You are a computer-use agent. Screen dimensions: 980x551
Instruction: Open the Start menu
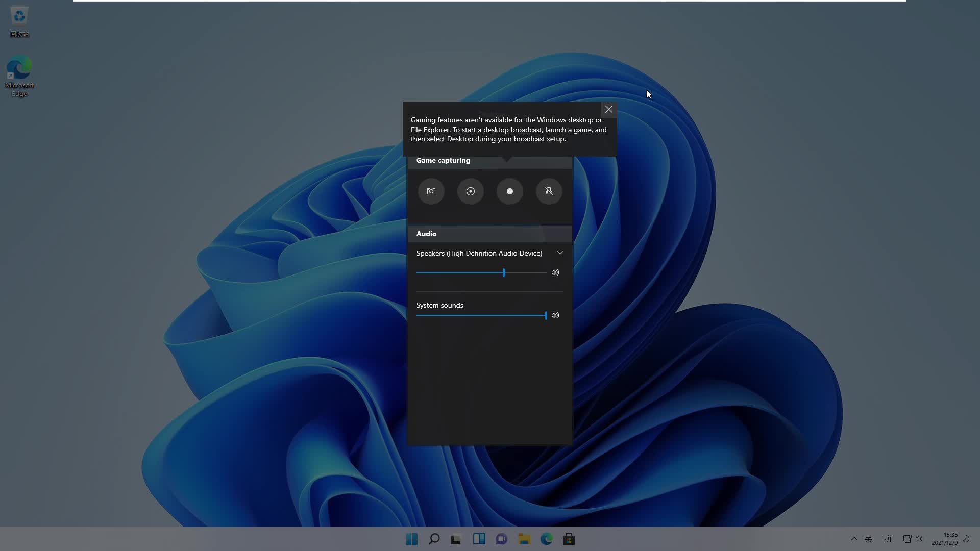[x=411, y=538]
